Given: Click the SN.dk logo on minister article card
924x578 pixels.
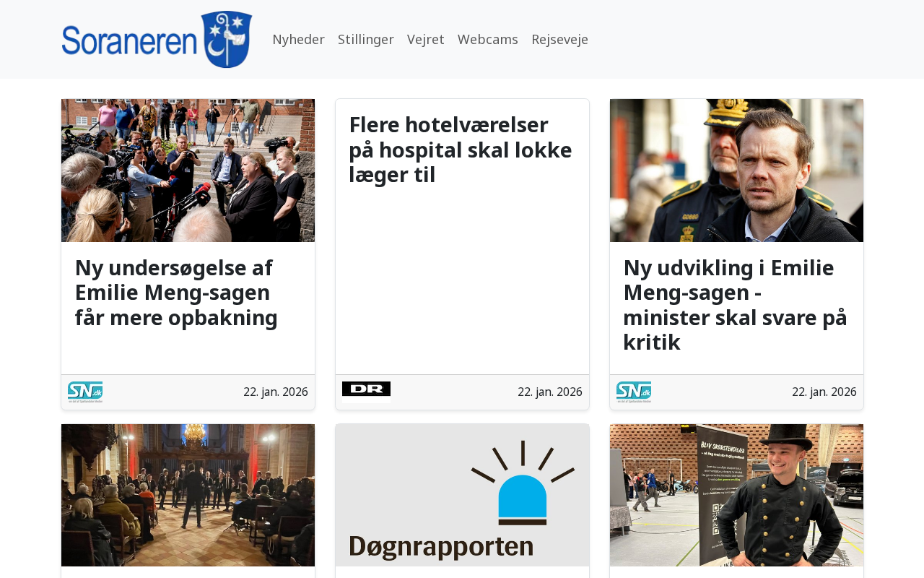Looking at the screenshot, I should point(634,392).
